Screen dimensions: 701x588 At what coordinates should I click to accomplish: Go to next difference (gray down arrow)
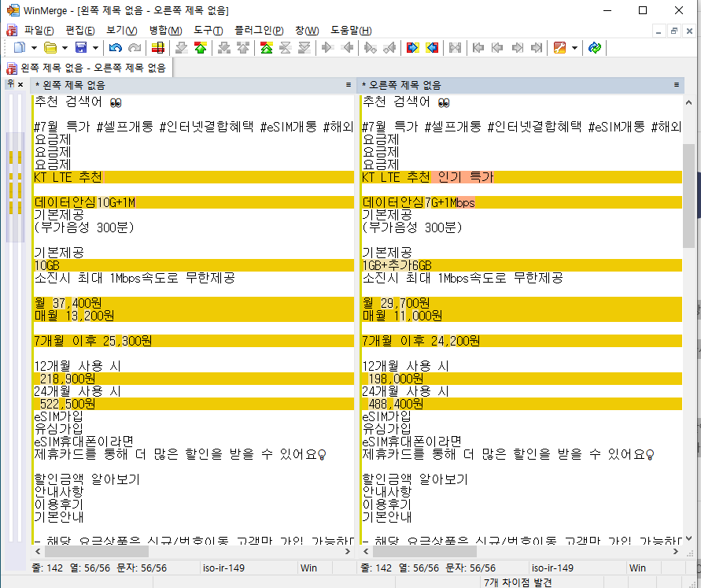(x=182, y=47)
